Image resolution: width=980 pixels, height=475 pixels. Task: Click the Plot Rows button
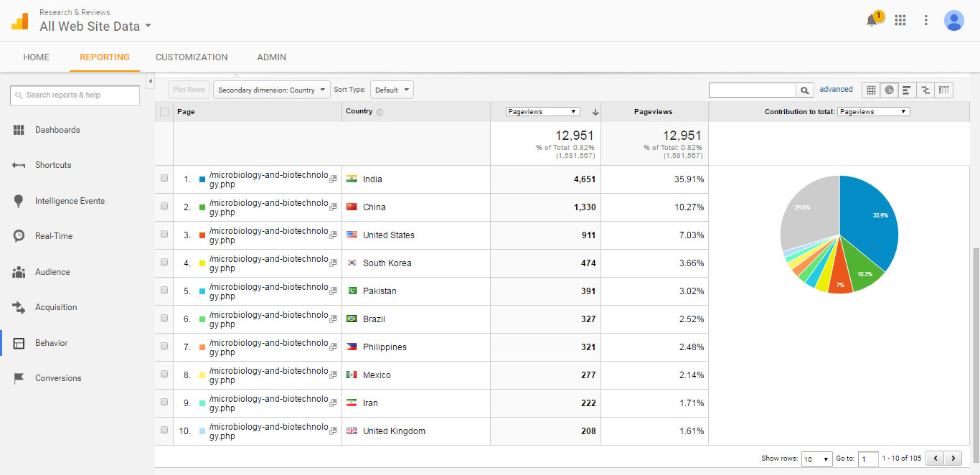189,90
